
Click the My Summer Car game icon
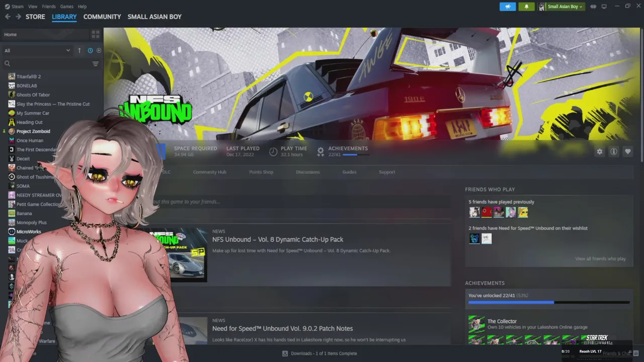tap(12, 113)
